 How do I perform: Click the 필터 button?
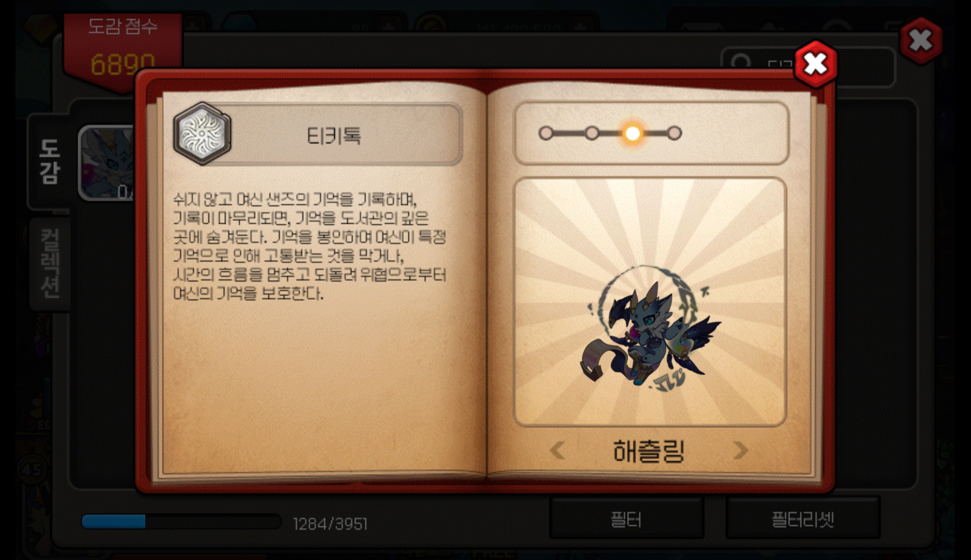point(626,519)
